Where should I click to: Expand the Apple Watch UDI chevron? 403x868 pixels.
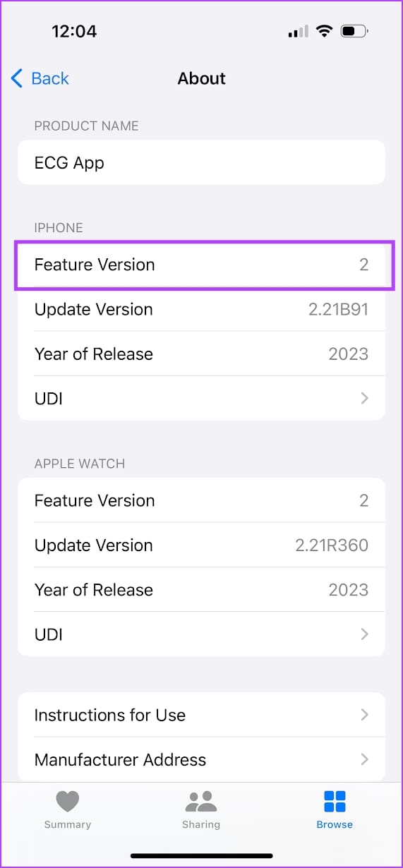[x=364, y=634]
